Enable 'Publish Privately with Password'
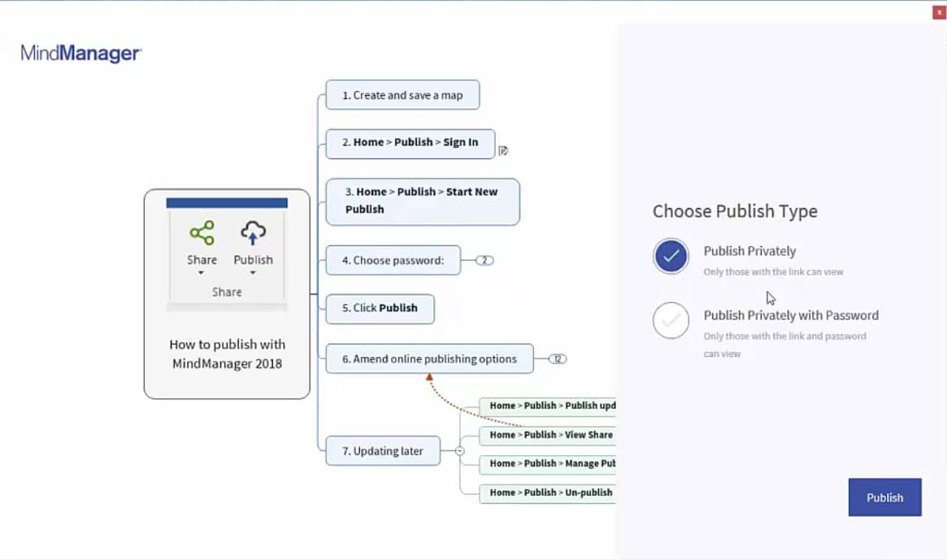The height and width of the screenshot is (560, 947). click(x=791, y=315)
